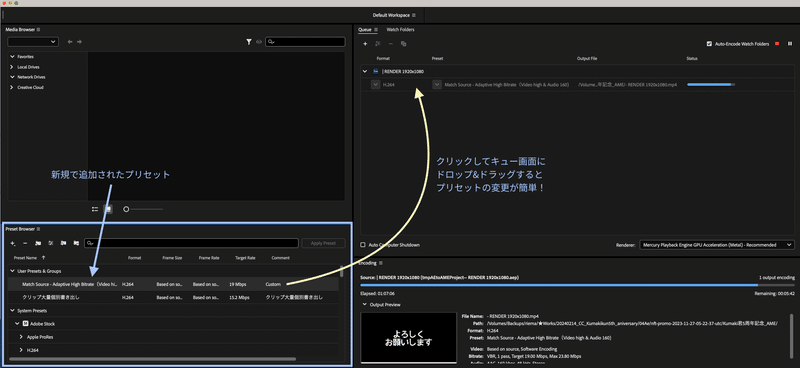800x368 pixels.
Task: Select the クリップ大量個別書き出し preset row
Action: click(x=173, y=297)
